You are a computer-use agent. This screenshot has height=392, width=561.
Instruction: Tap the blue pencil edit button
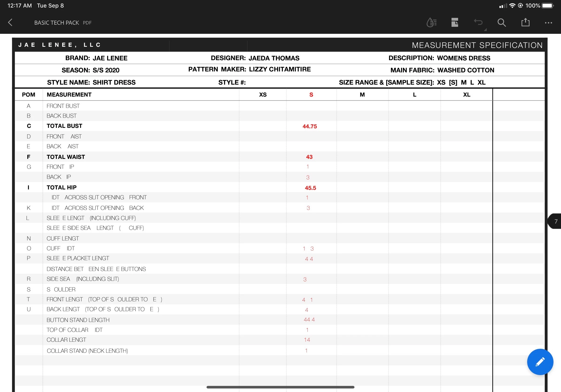point(540,362)
